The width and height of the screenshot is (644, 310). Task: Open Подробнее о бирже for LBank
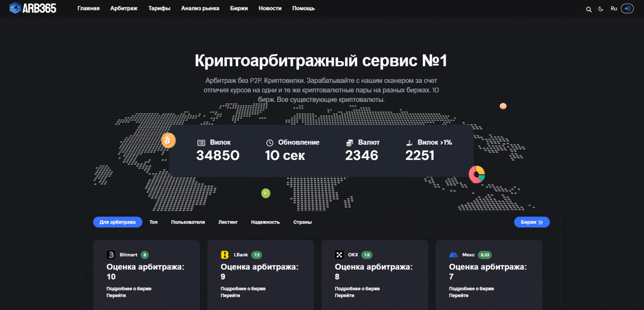coord(243,289)
